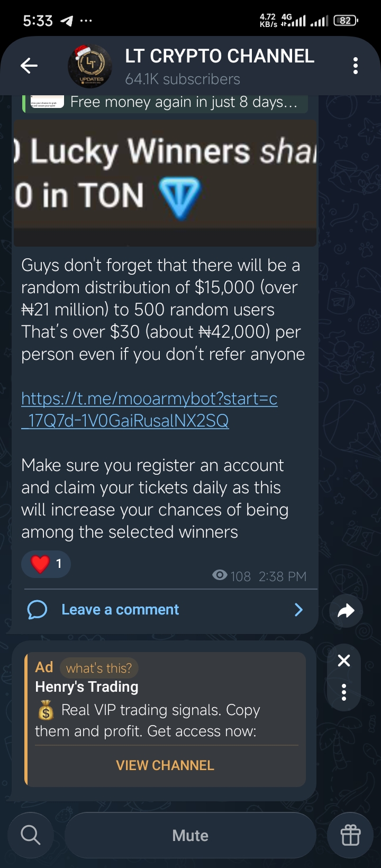The width and height of the screenshot is (381, 868).
Task: Expand comments with the right chevron
Action: tap(298, 610)
